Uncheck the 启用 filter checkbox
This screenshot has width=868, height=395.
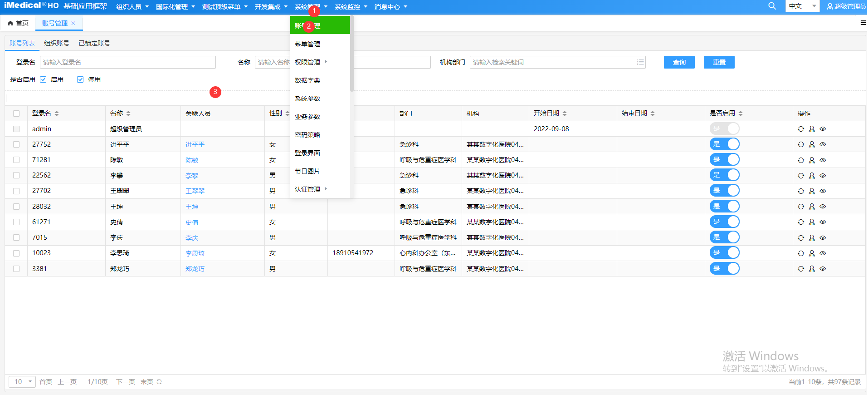click(43, 79)
